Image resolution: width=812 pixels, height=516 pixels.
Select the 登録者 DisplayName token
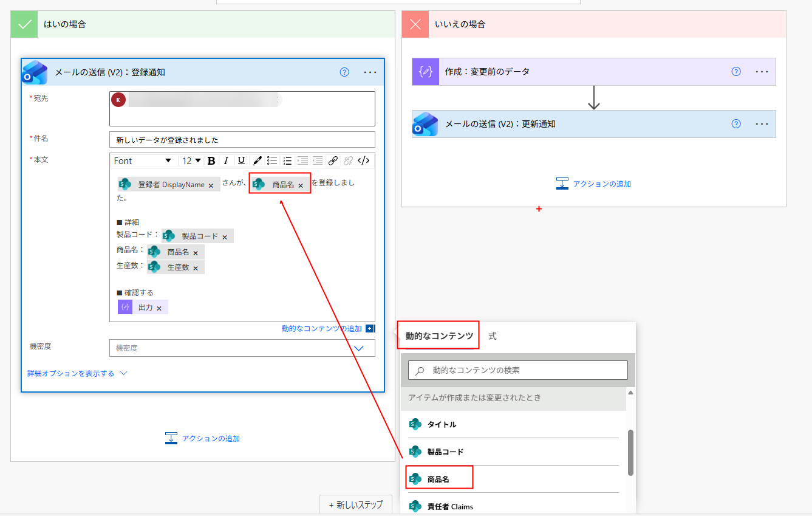point(169,185)
